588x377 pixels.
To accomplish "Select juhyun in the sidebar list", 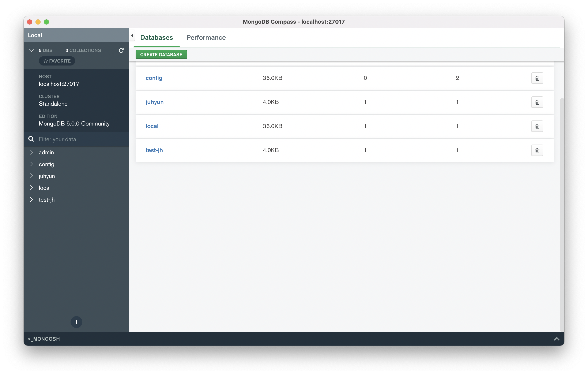I will point(47,176).
